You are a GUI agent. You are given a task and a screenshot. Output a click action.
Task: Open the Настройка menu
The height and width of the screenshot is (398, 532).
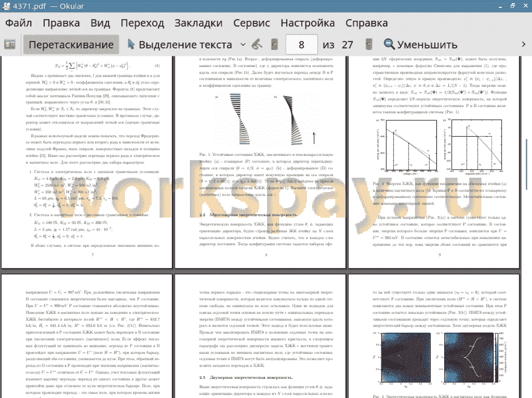(x=307, y=23)
